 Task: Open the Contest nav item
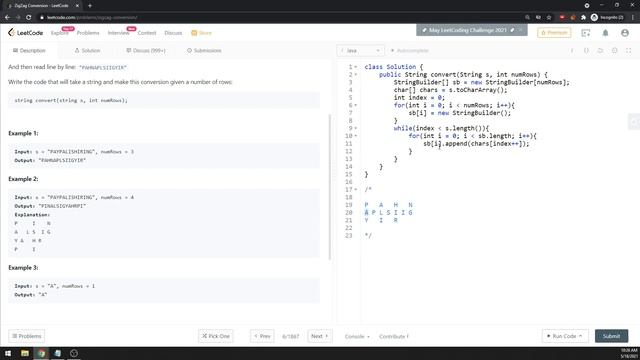click(x=147, y=33)
